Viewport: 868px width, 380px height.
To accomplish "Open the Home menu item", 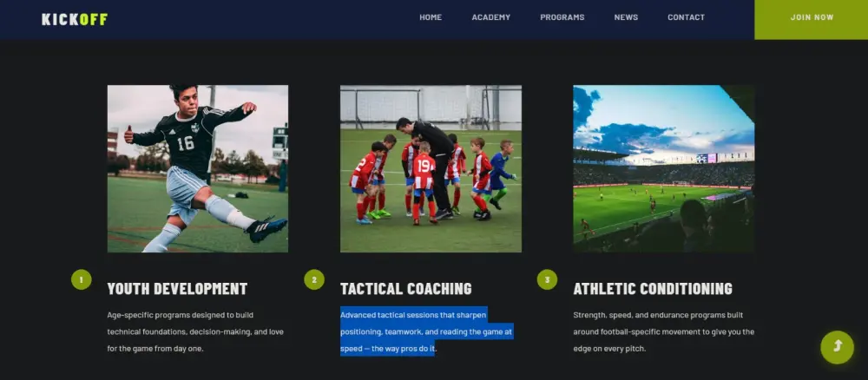I will [431, 17].
